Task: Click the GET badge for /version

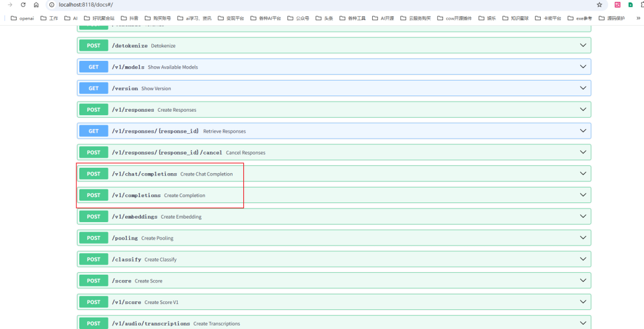Action: [94, 88]
